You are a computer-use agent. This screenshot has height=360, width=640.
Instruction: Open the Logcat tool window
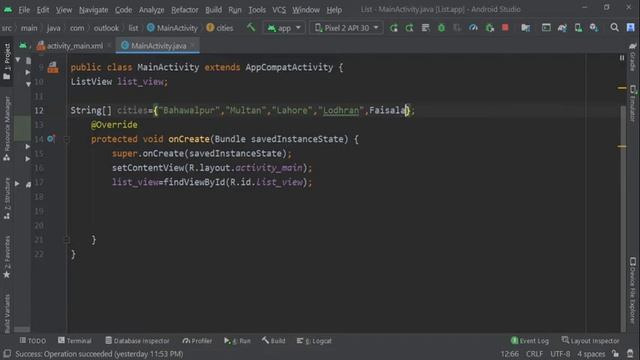(x=314, y=340)
